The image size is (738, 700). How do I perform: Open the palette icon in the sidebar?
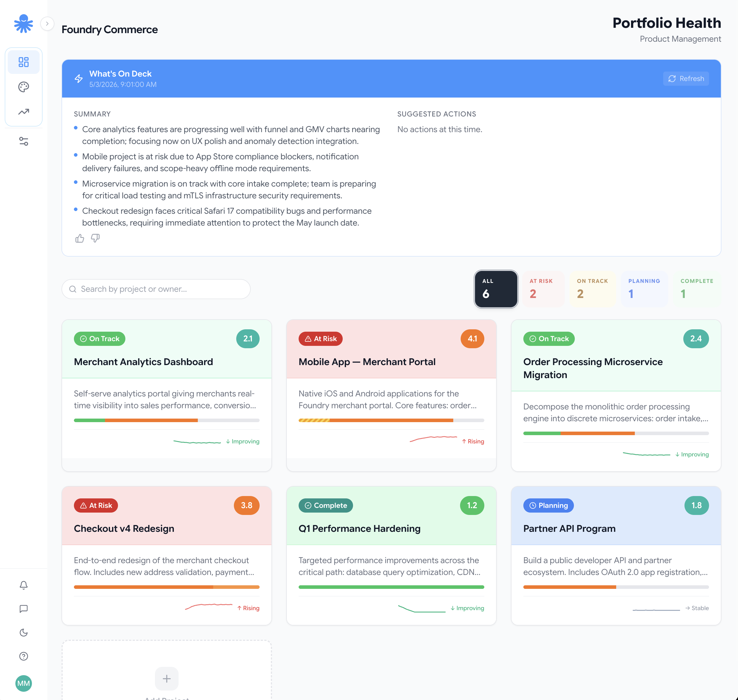click(x=24, y=87)
